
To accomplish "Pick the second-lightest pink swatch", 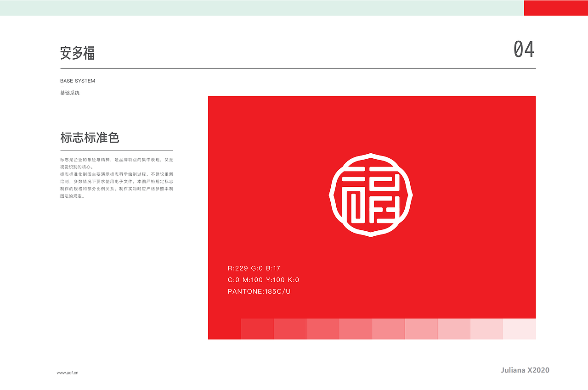I will pyautogui.click(x=486, y=329).
